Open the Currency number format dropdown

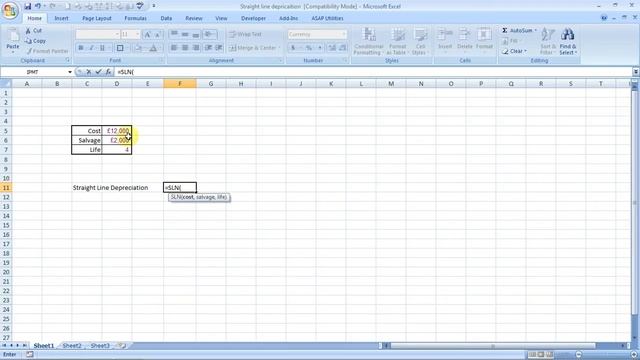(344, 34)
